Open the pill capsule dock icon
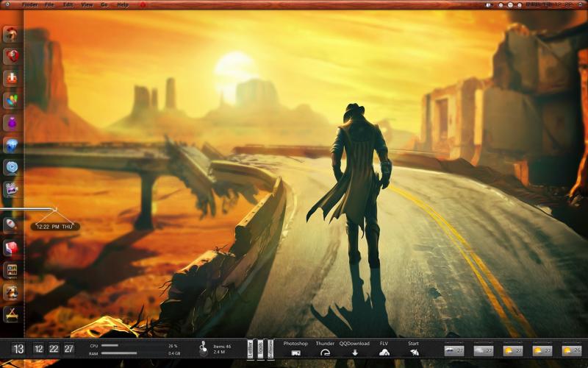588x368 pixels. coord(12,224)
